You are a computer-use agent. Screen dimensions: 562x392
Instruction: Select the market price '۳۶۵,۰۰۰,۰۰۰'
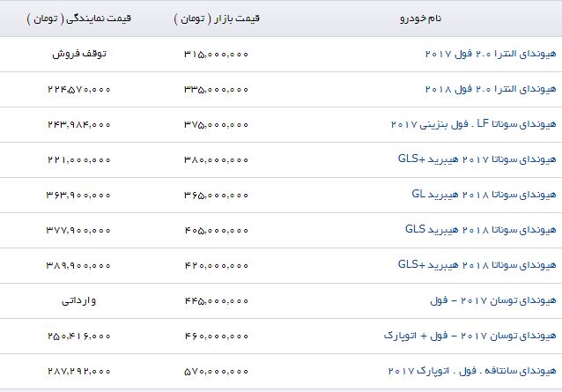click(x=216, y=195)
